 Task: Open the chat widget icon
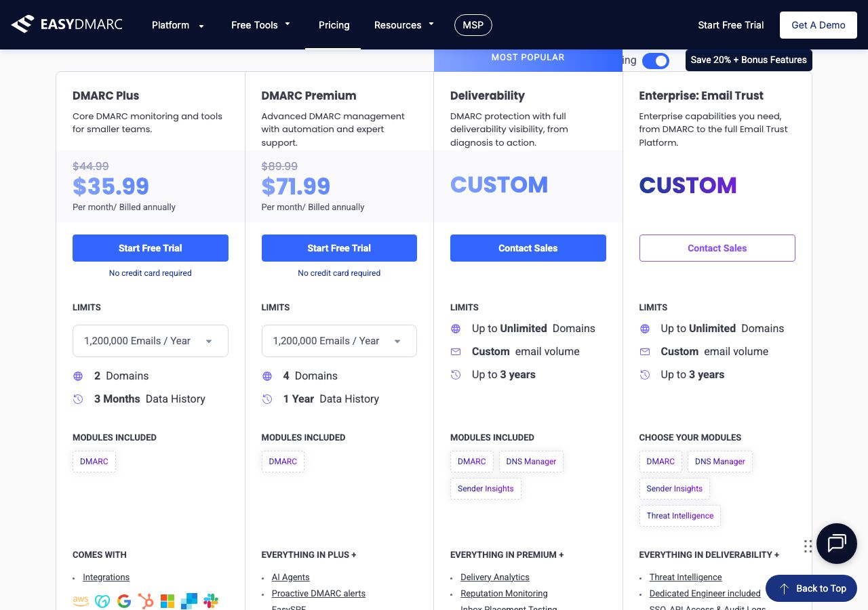(837, 544)
